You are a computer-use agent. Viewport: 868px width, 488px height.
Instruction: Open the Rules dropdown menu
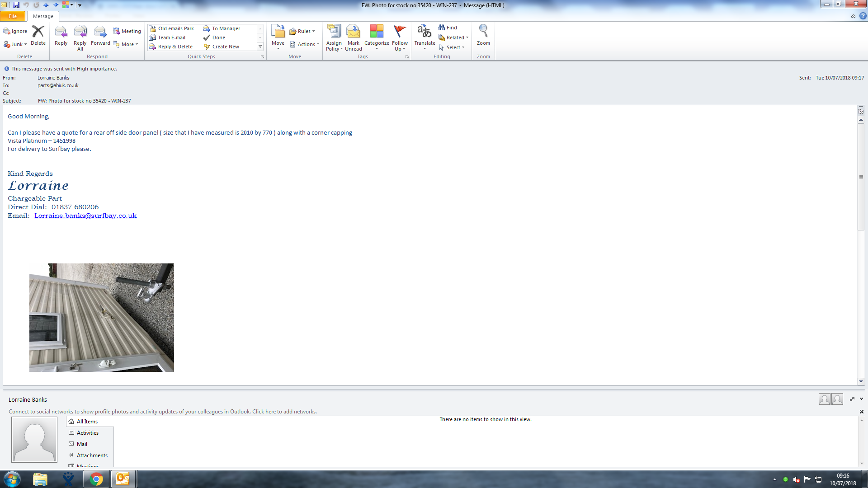click(x=303, y=31)
